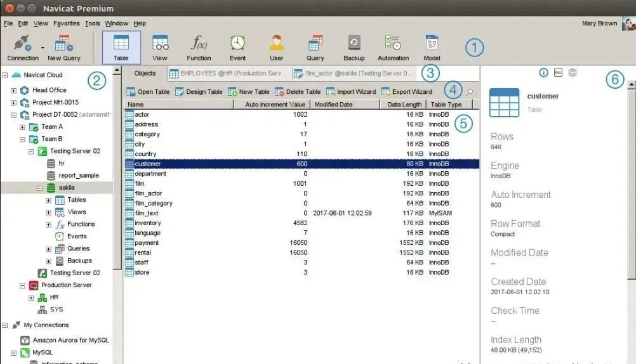Click the Design Table button
The width and height of the screenshot is (636, 364).
199,92
